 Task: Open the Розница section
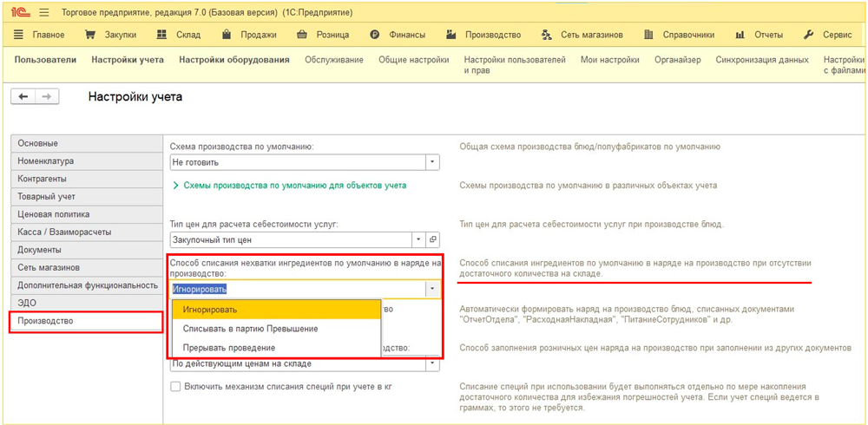click(322, 35)
